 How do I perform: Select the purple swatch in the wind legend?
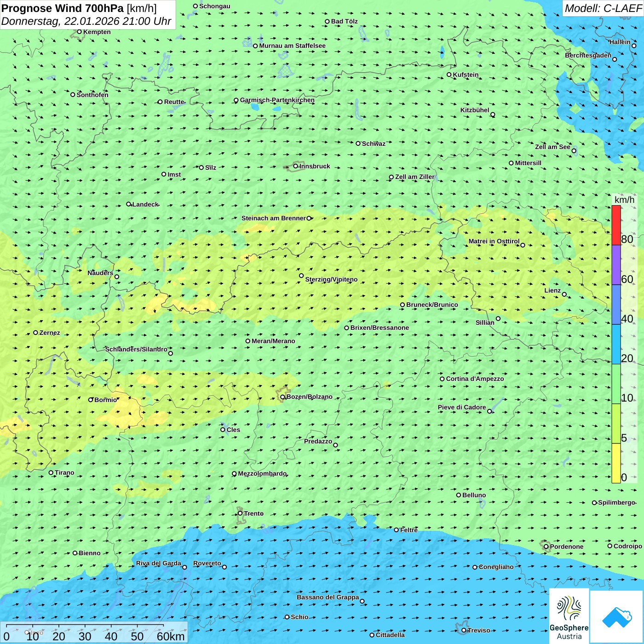coord(616,265)
